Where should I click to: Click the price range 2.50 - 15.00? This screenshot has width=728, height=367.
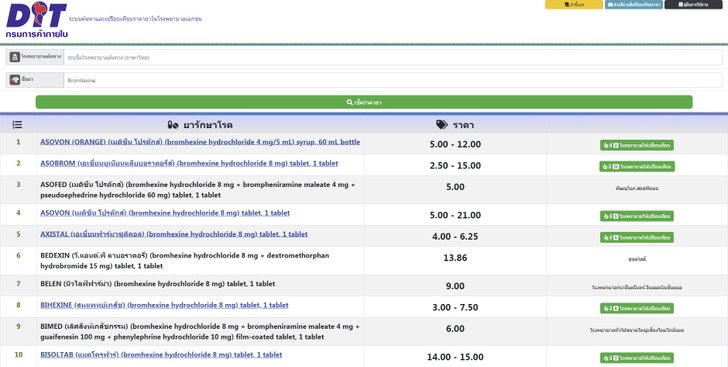(x=455, y=166)
